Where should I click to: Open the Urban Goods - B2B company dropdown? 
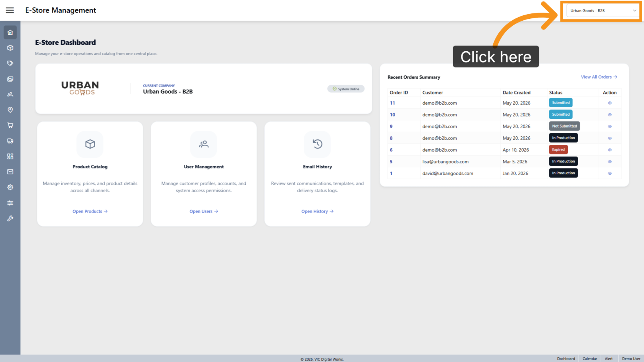tap(603, 11)
